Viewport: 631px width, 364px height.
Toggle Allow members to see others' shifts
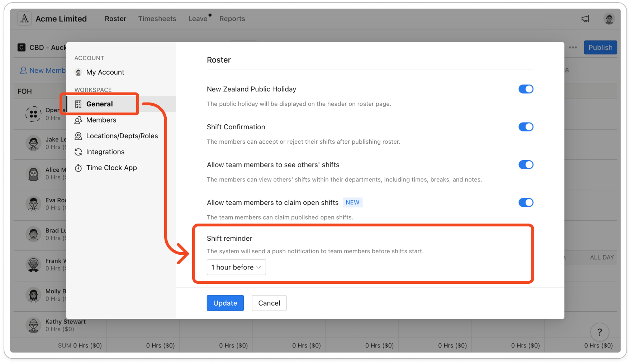coord(526,164)
